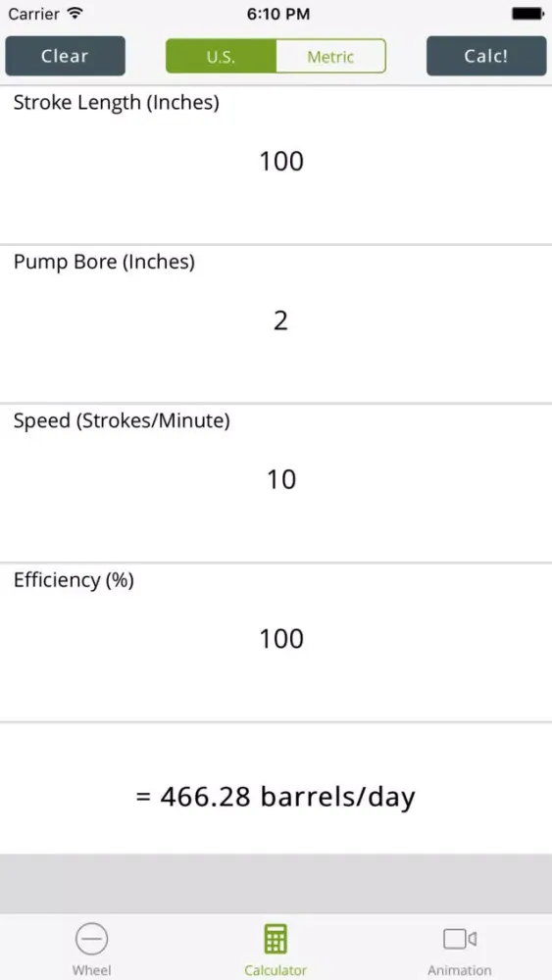The image size is (552, 980).
Task: Tap the Animation tab label
Action: pyautogui.click(x=460, y=970)
